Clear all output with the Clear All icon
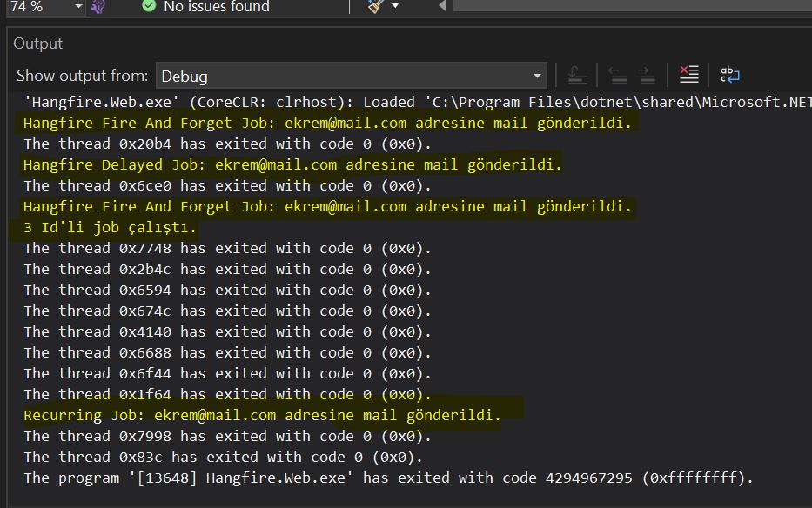This screenshot has height=508, width=812. (688, 75)
